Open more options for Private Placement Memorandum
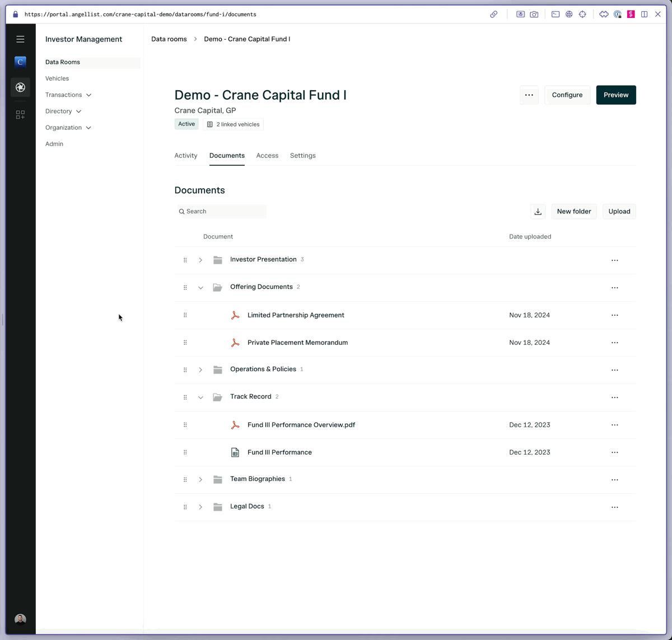The image size is (672, 640). click(615, 343)
